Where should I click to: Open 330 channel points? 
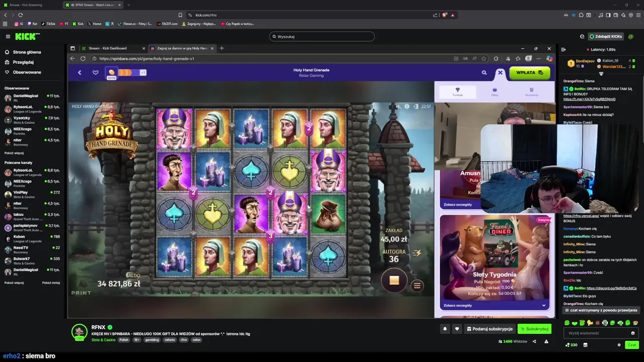571,345
